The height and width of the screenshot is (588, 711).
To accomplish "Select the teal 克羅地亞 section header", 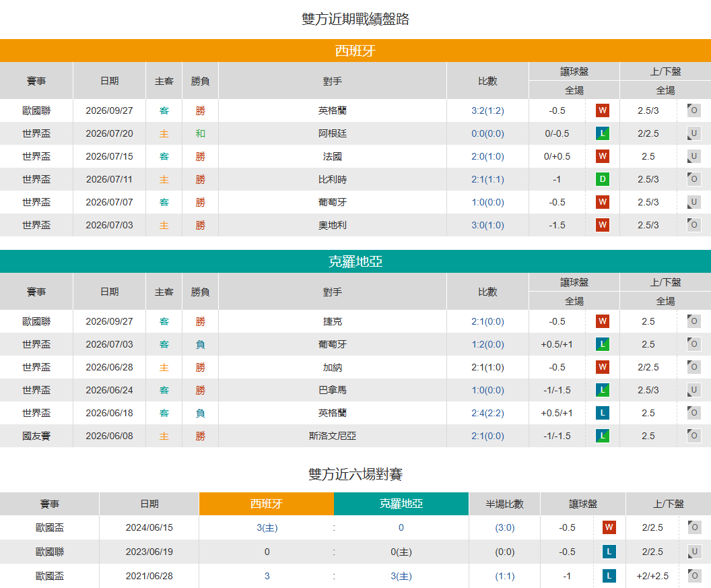I will 355,261.
